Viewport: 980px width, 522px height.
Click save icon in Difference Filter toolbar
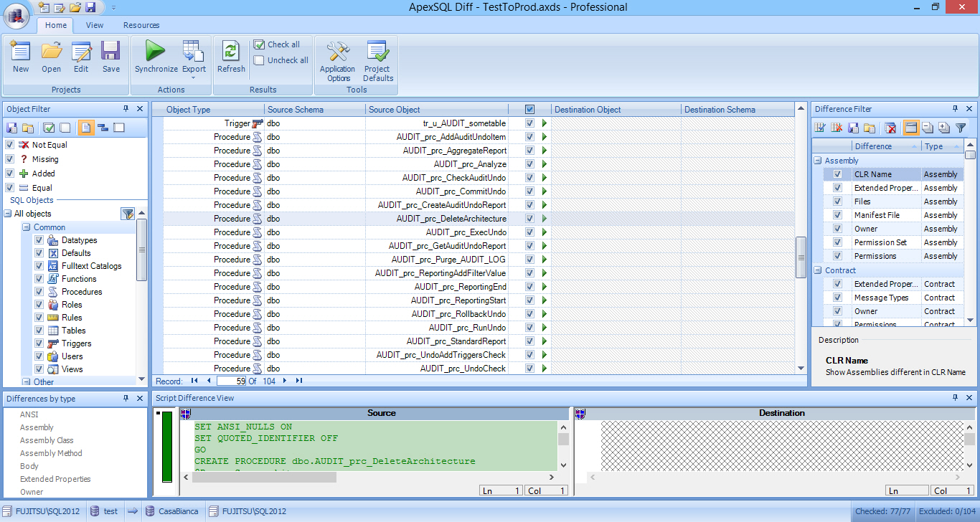click(x=853, y=128)
